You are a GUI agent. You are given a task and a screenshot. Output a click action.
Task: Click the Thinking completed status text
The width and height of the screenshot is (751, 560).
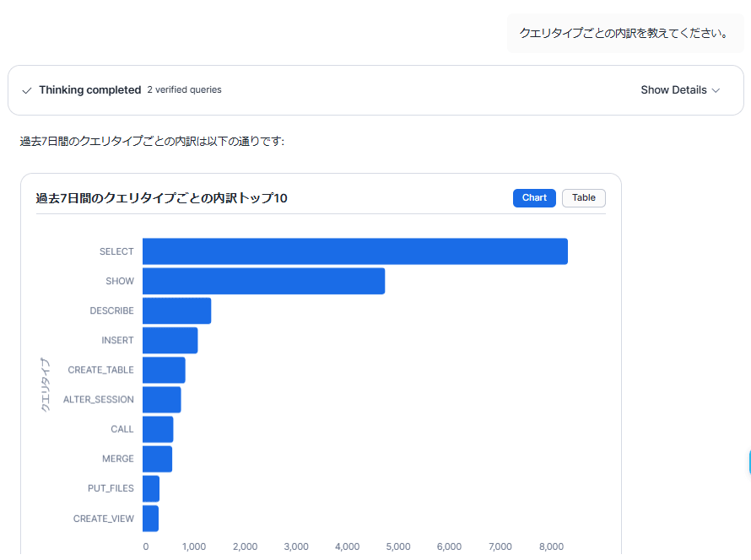(89, 90)
